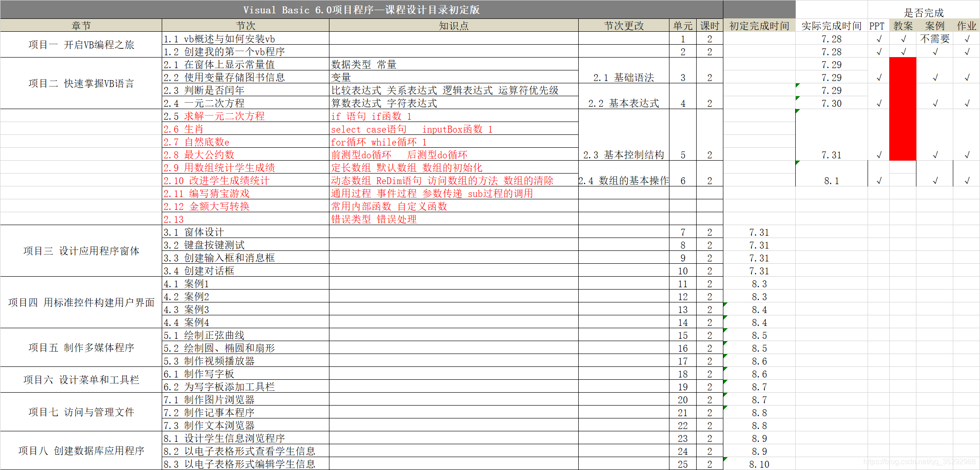The height and width of the screenshot is (470, 980).
Task: Click the unit number '25' cell
Action: point(683,464)
